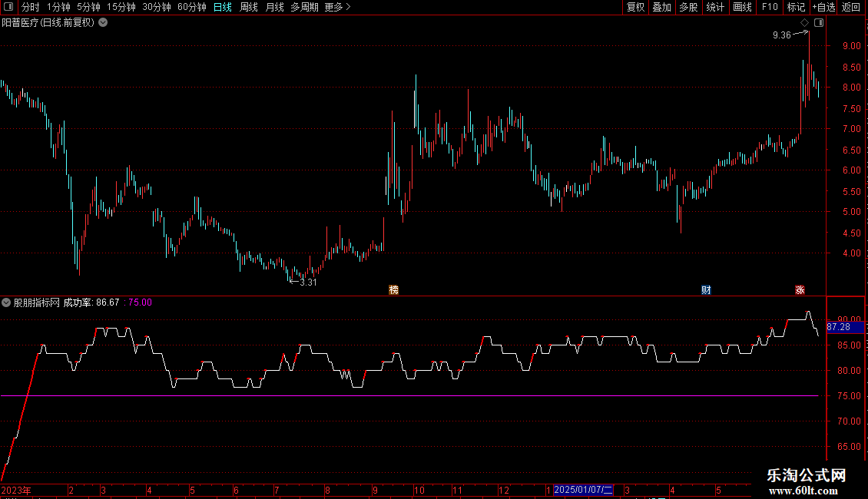Click the 返回 back button

coord(851,7)
